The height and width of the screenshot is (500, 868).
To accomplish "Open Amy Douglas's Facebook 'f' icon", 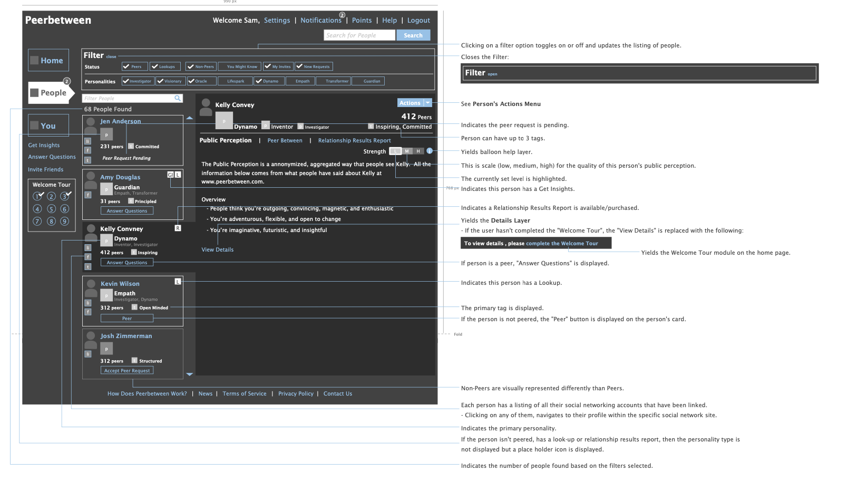I will tap(88, 195).
